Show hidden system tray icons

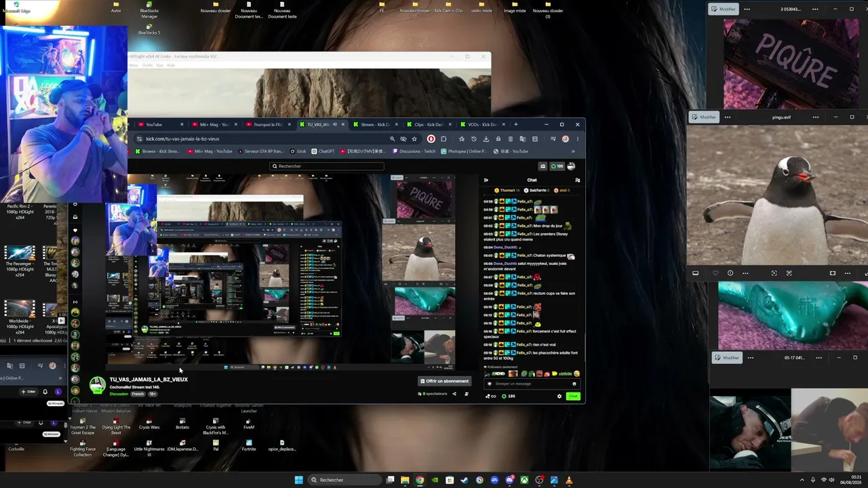tap(802, 480)
